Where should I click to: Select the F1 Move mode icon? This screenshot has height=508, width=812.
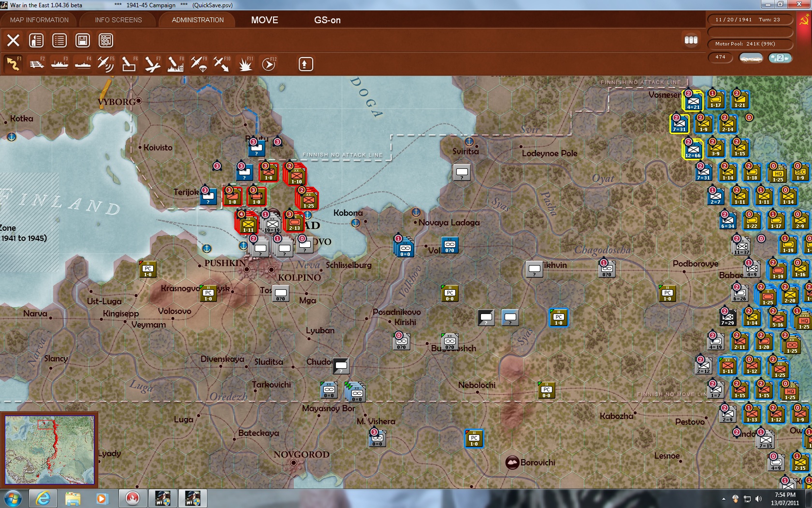[13, 64]
